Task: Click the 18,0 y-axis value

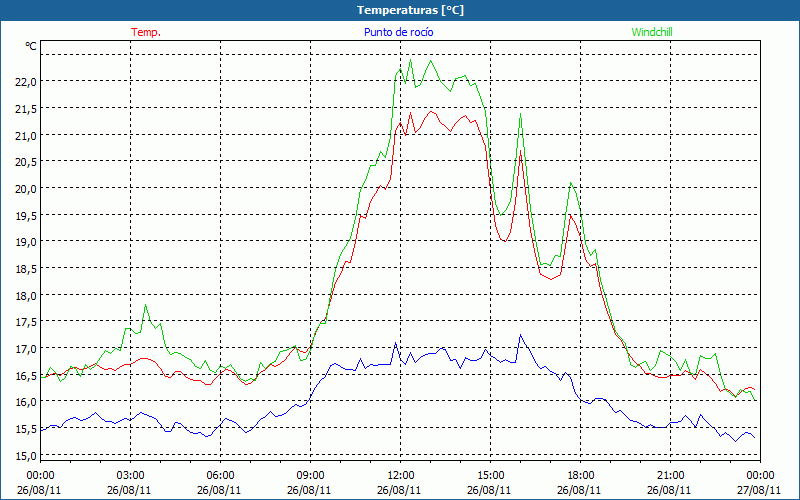Action: 25,295
